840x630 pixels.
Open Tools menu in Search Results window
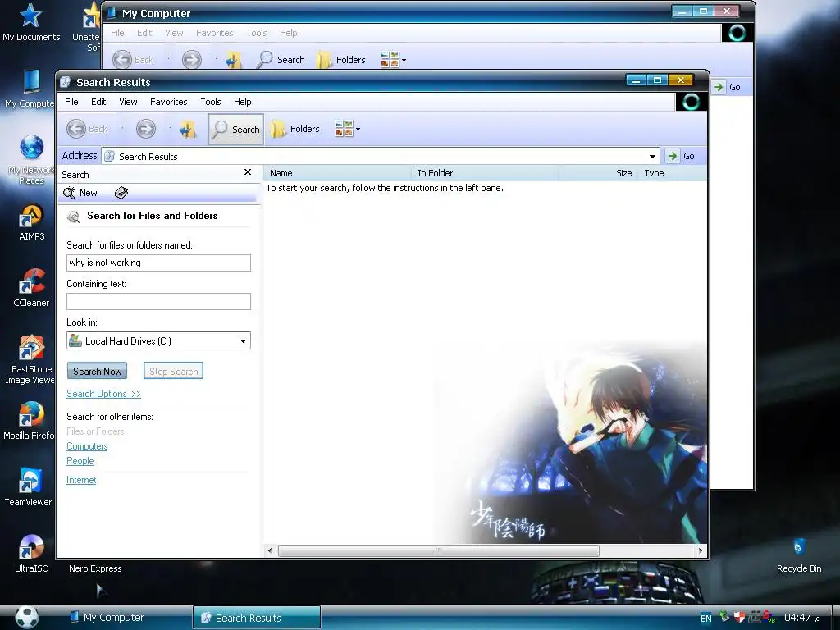(x=211, y=102)
